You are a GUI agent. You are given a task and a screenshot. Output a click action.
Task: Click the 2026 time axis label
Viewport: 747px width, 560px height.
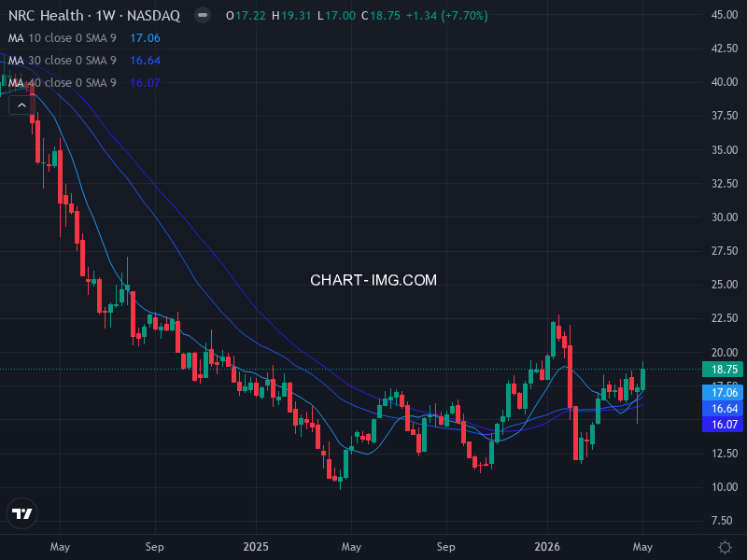547,547
